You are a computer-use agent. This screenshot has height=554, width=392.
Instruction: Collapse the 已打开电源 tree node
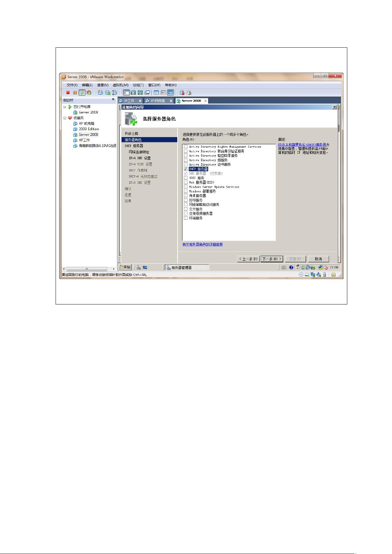(65, 107)
